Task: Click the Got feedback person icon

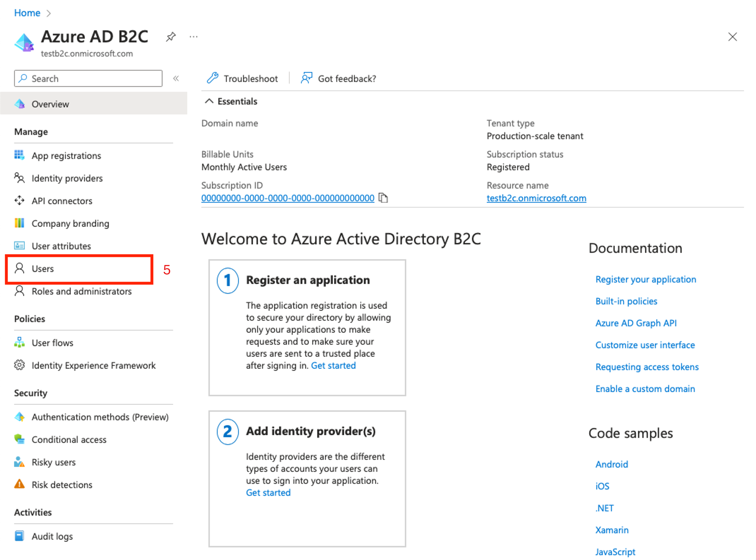Action: pyautogui.click(x=307, y=78)
